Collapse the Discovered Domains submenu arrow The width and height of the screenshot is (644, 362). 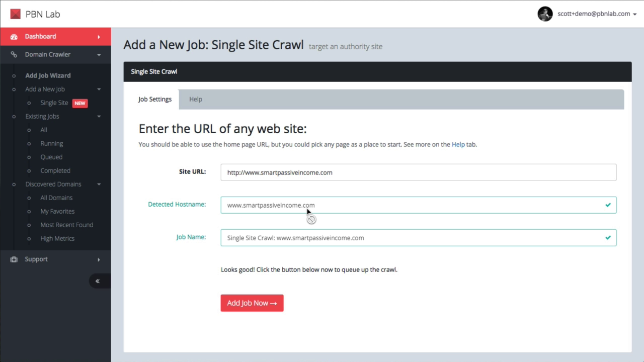(x=99, y=185)
